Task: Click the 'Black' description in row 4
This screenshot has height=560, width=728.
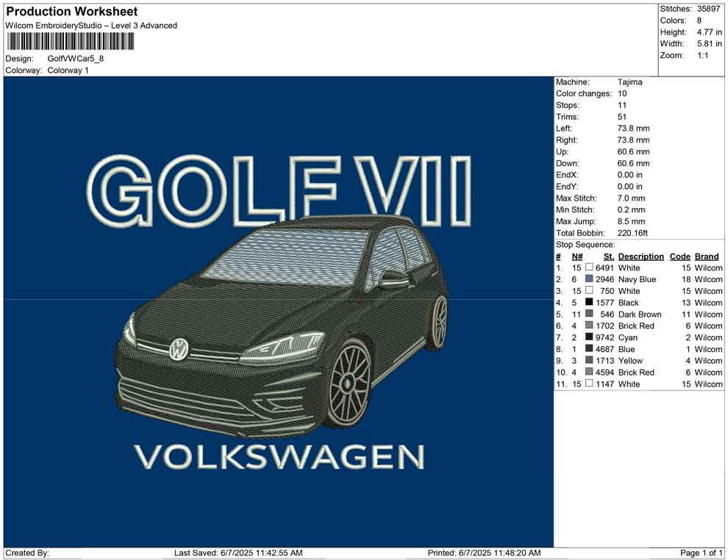Action: tap(629, 303)
